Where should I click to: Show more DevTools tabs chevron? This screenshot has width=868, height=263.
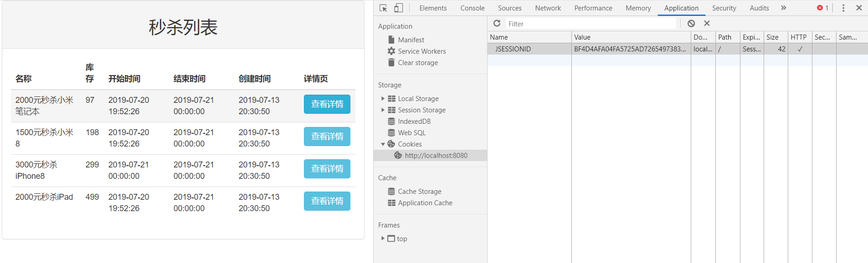coord(783,8)
